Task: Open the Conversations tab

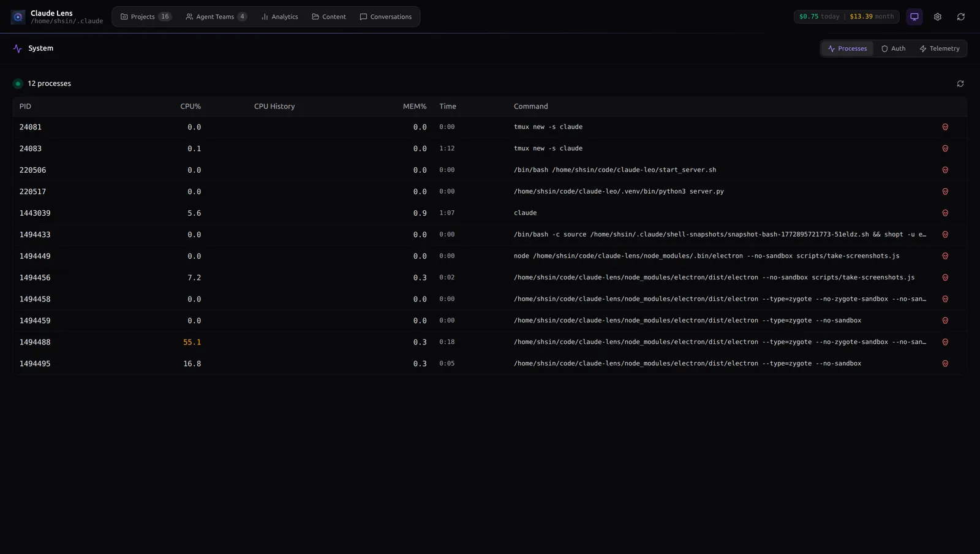Action: pos(385,17)
